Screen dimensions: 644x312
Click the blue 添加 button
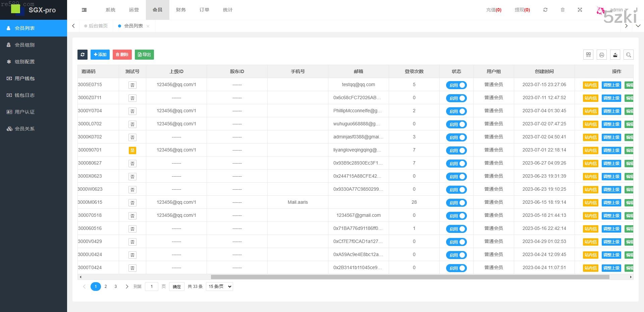pos(100,55)
